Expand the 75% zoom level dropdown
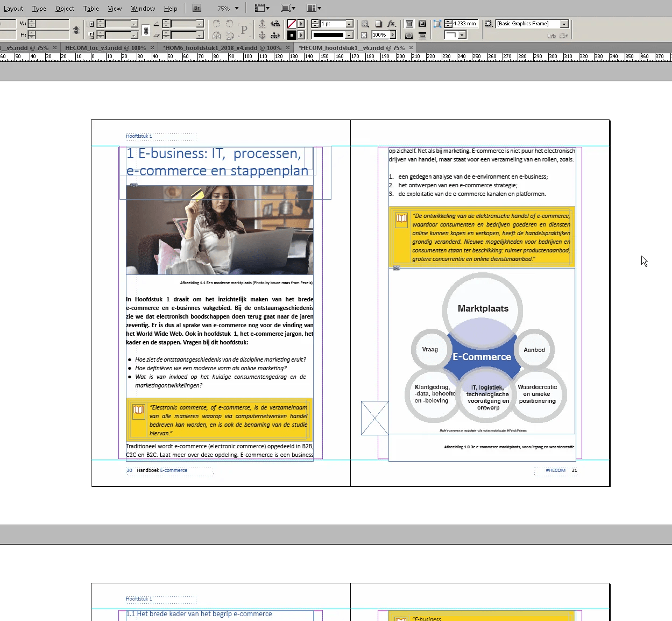672x621 pixels. coord(236,8)
